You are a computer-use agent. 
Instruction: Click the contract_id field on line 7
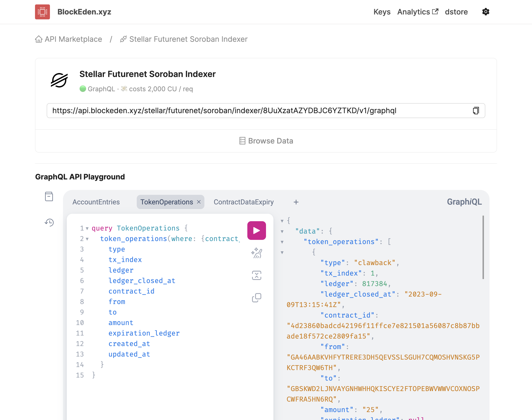point(132,291)
